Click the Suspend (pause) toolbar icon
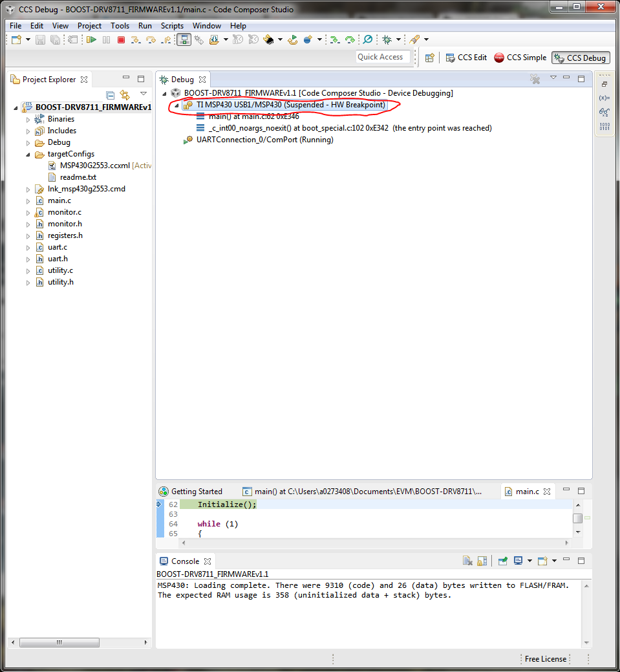Image resolution: width=620 pixels, height=672 pixels. 106,40
